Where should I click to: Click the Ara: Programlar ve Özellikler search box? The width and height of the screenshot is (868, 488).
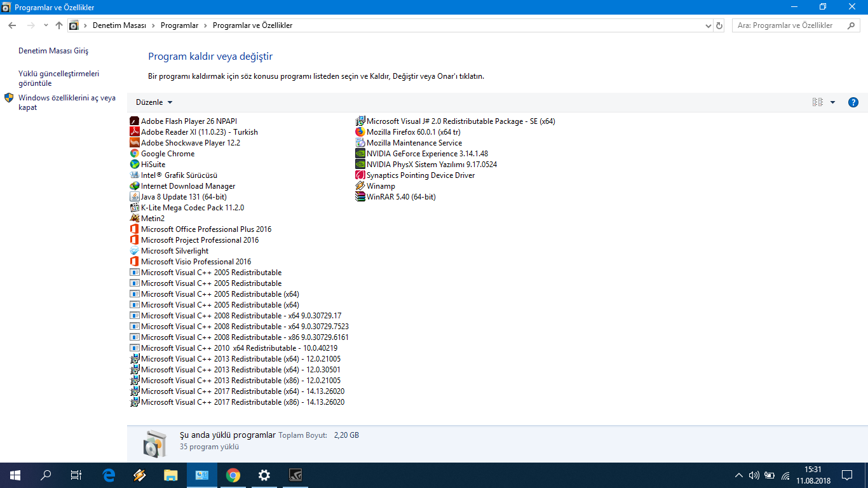(x=791, y=25)
